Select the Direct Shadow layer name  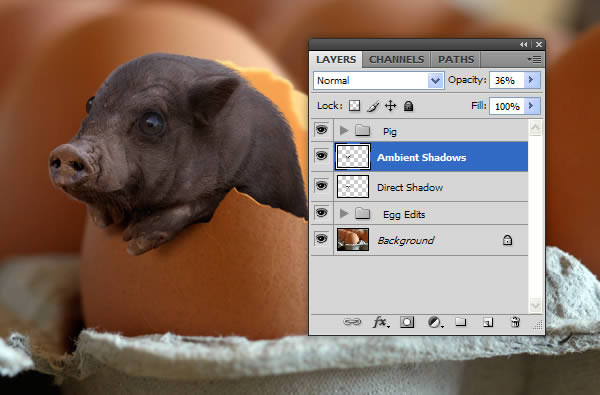pyautogui.click(x=410, y=188)
